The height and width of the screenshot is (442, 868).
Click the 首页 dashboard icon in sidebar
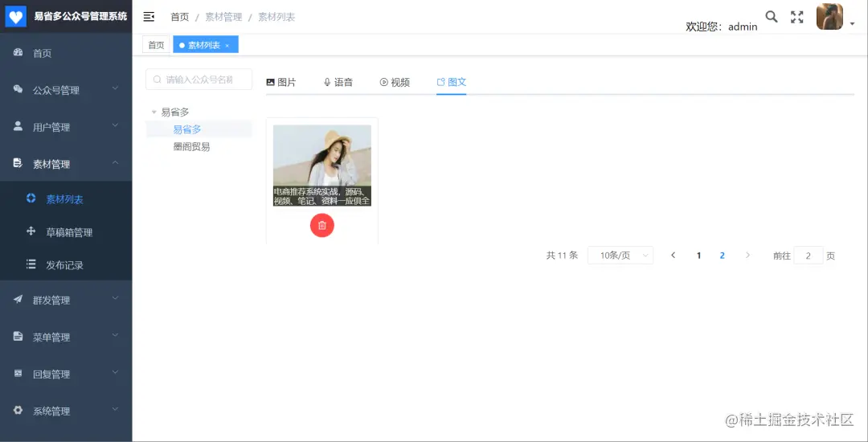tap(18, 52)
